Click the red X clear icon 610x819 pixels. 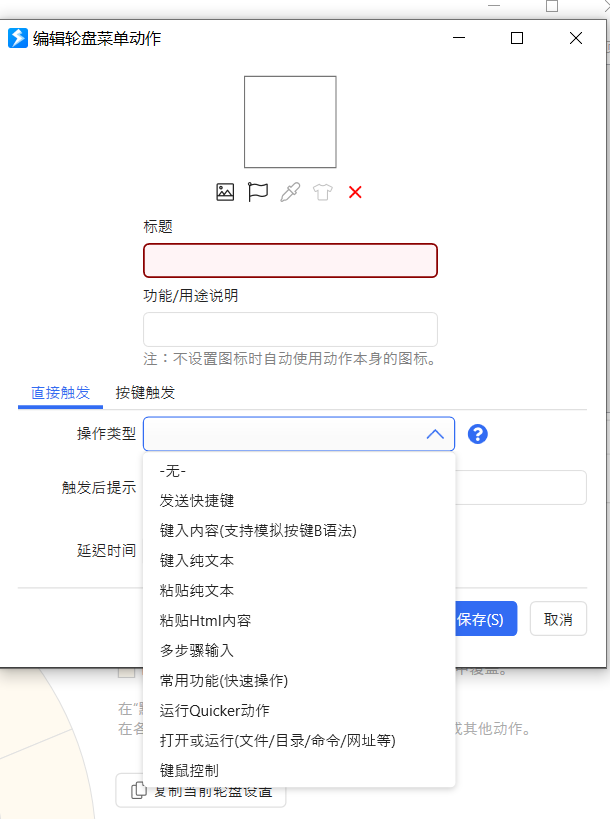click(x=355, y=192)
